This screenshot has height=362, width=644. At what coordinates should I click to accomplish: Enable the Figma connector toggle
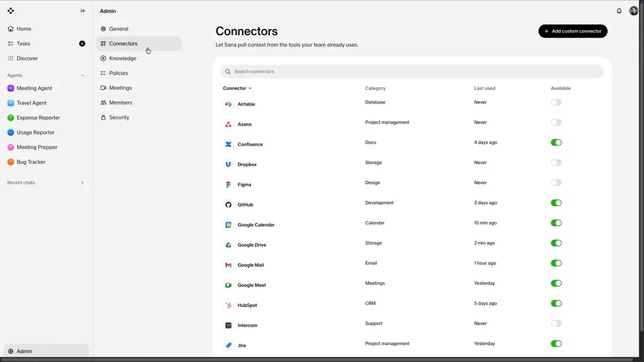pos(556,183)
